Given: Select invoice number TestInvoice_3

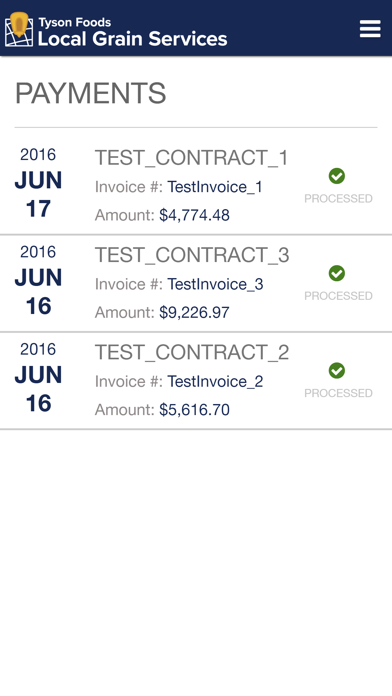Looking at the screenshot, I should coord(215,284).
